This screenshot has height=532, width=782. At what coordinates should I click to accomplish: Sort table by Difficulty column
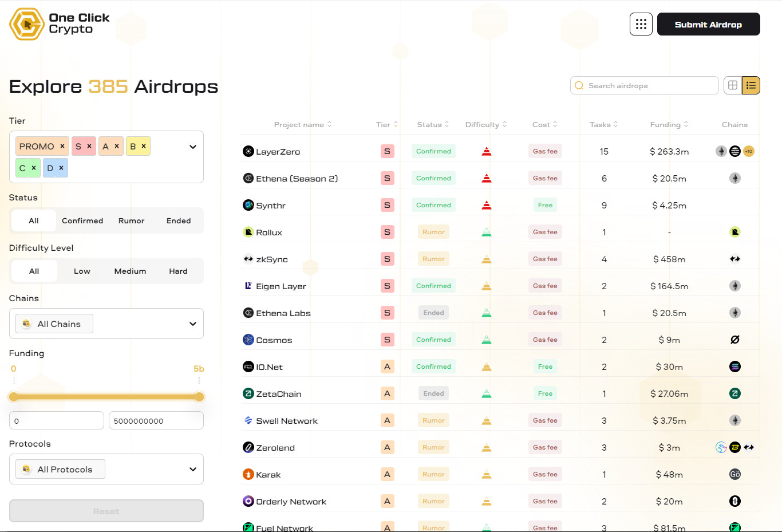[486, 124]
